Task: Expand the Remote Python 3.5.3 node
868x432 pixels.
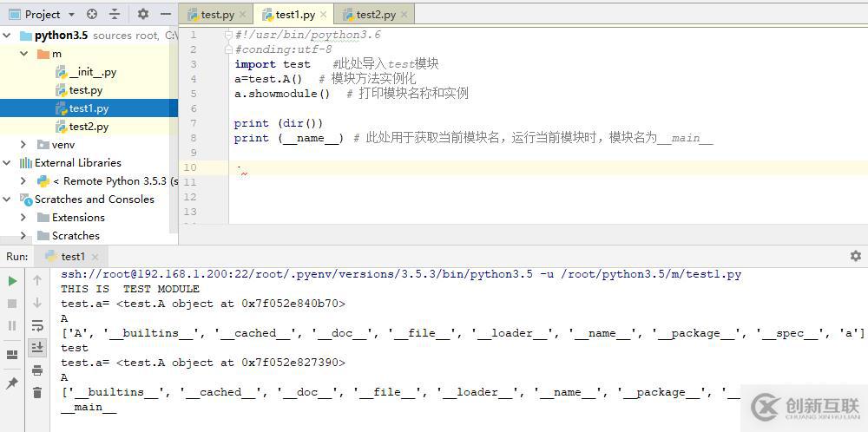Action: tap(23, 181)
